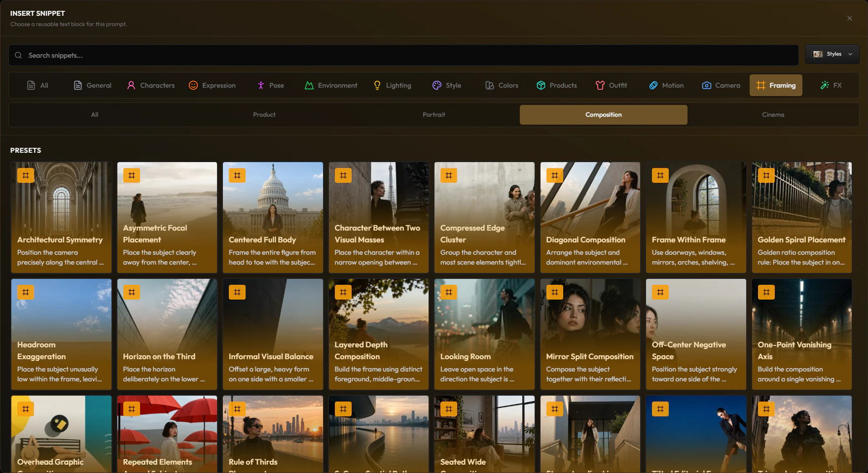Pick the One-Point Vanishing Axis preset

802,334
